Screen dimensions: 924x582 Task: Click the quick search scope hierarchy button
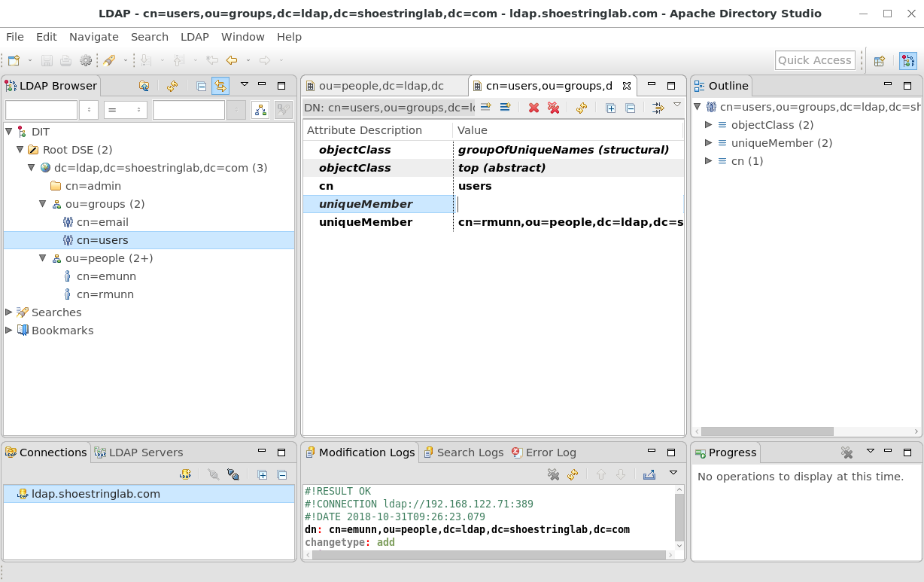260,110
